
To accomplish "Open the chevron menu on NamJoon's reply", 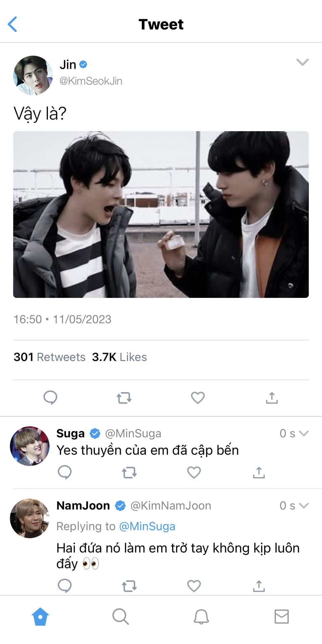I will click(x=304, y=505).
